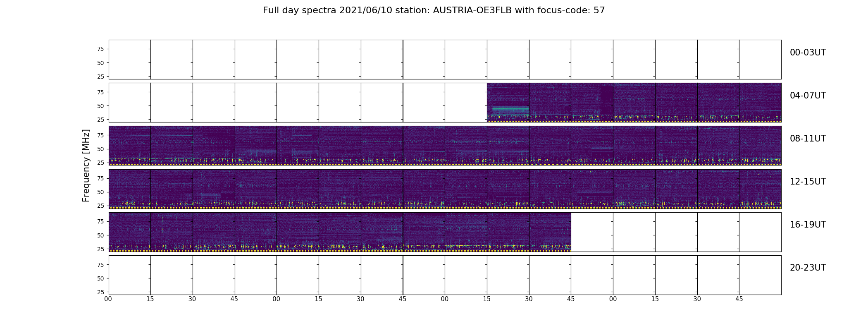The height and width of the screenshot is (331, 868).
Task: Click the 50 tick in the 00-03UT row
Action: coord(100,63)
